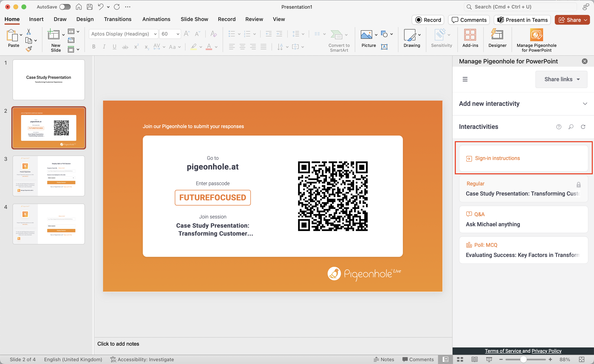
Task: Click the Home icon in title bar
Action: point(79,7)
